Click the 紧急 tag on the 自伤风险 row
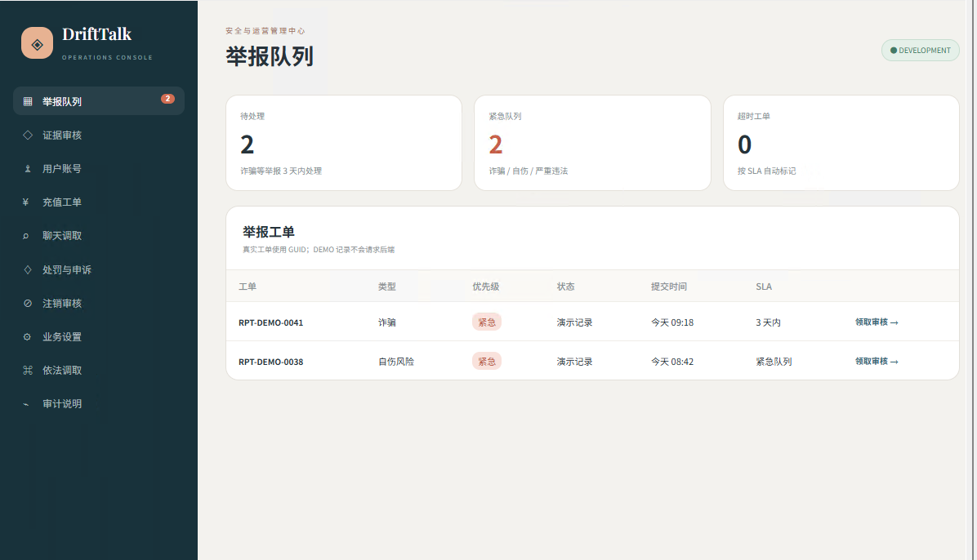This screenshot has width=977, height=560. pyautogui.click(x=487, y=362)
